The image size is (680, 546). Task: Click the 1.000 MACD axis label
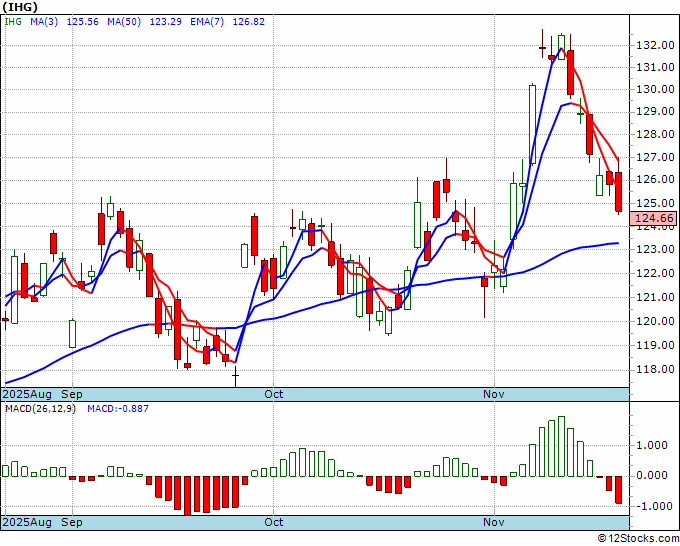point(652,445)
